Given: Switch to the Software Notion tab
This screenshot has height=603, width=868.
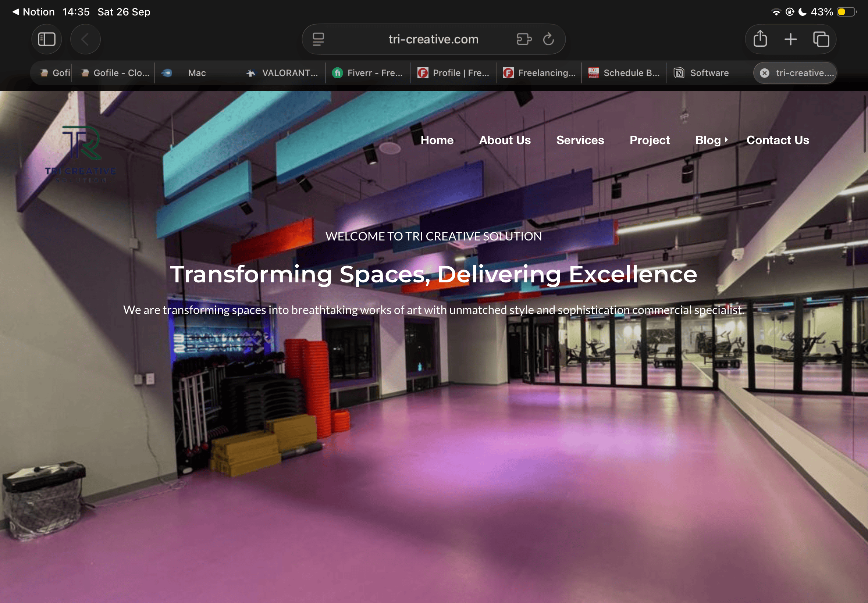Looking at the screenshot, I should (x=710, y=73).
